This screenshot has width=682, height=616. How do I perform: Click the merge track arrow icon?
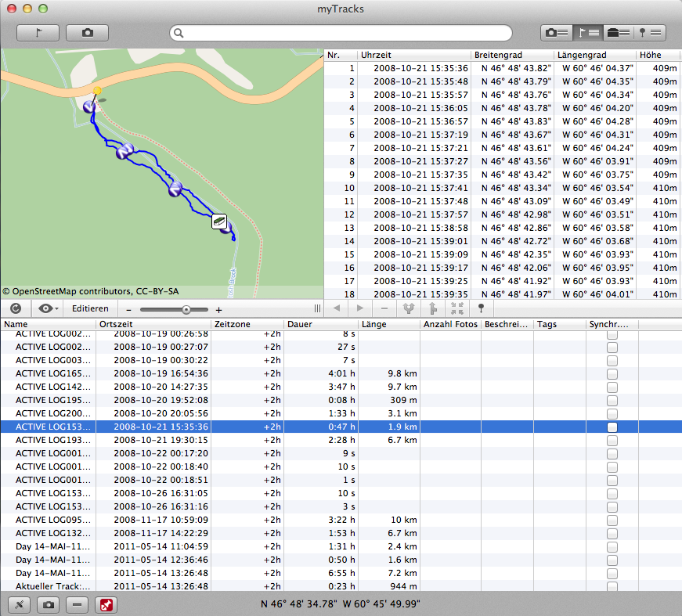pos(433,308)
